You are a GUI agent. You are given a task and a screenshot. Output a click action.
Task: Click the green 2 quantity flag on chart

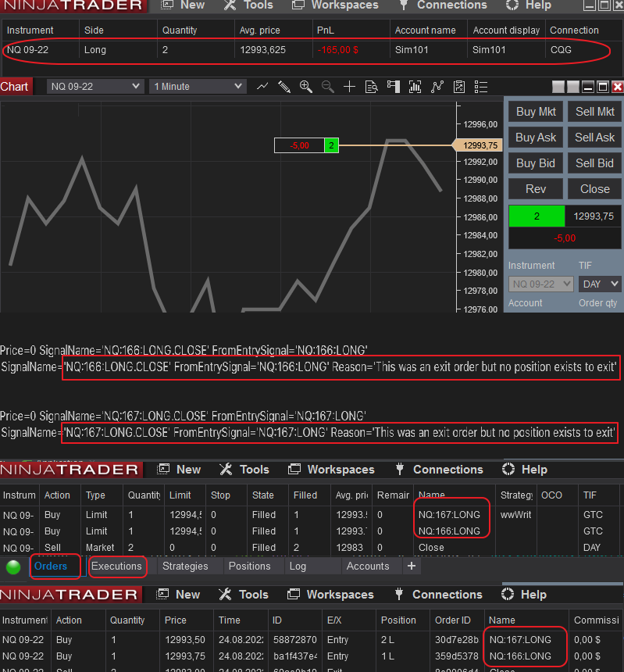click(331, 145)
